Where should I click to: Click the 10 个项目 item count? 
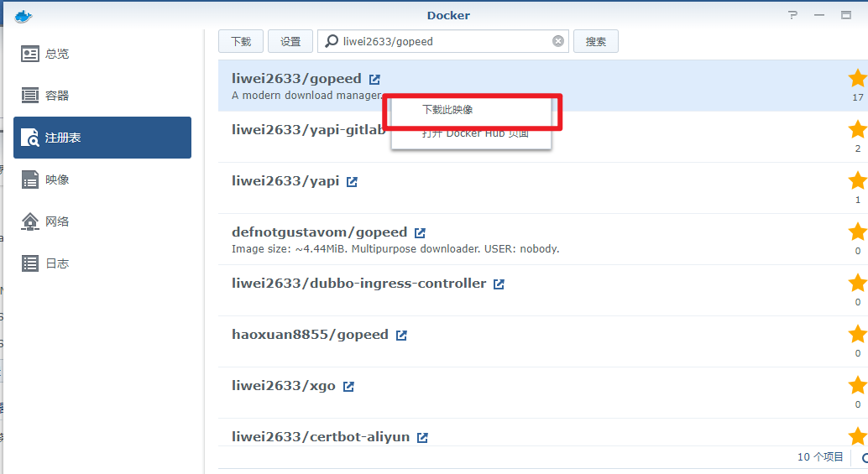pyautogui.click(x=820, y=457)
